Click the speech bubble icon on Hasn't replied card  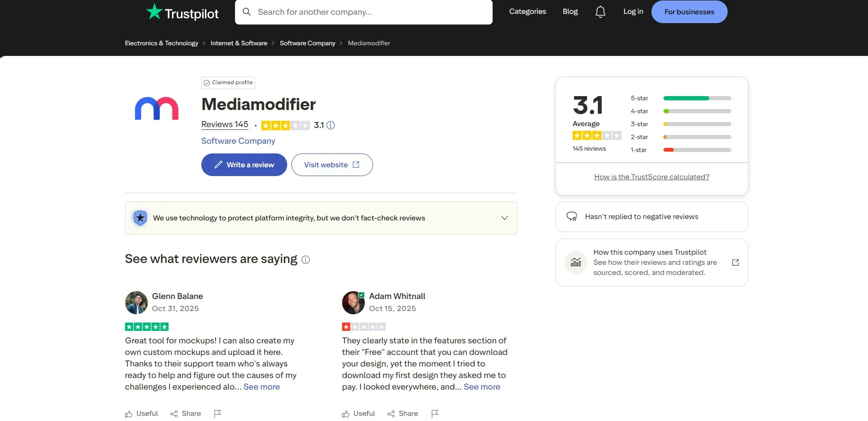571,216
